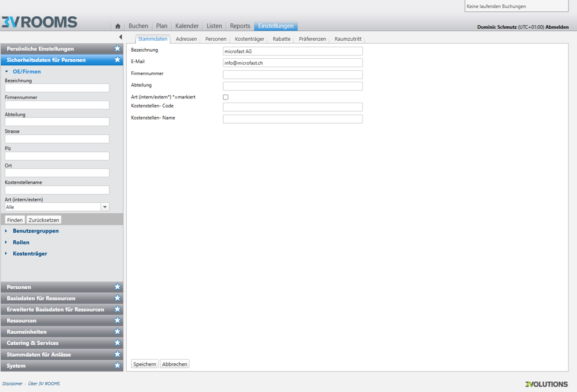The image size is (577, 392).
Task: Collapse the left sidebar with arrow icon
Action: 120,37
